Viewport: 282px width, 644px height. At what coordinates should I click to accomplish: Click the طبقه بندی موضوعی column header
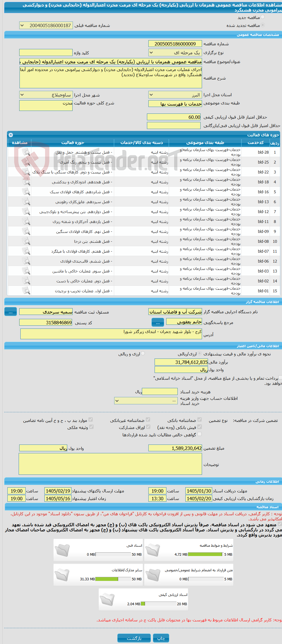[x=205, y=143]
